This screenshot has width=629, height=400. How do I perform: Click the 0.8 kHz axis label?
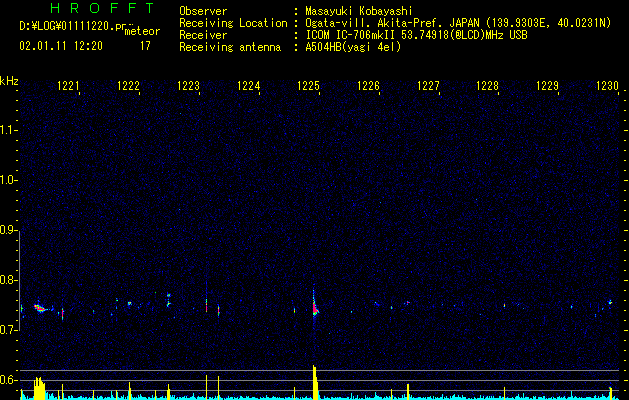(x=8, y=280)
